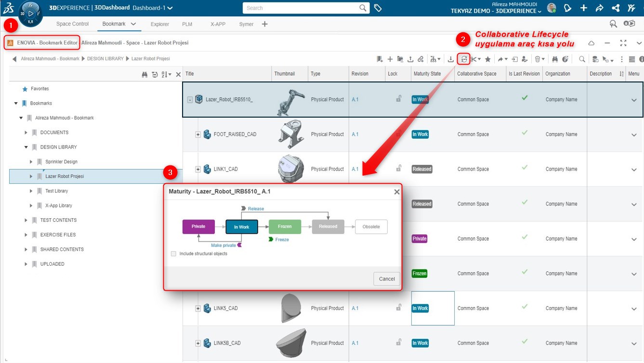Click the binoculars icon in main toolbar
Image resolution: width=644 pixels, height=363 pixels.
point(555,59)
